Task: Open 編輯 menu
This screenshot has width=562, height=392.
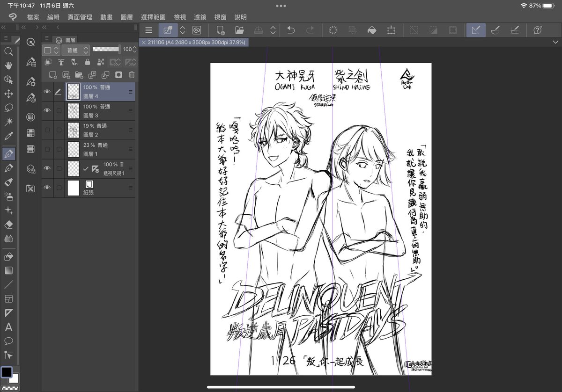Action: (53, 17)
